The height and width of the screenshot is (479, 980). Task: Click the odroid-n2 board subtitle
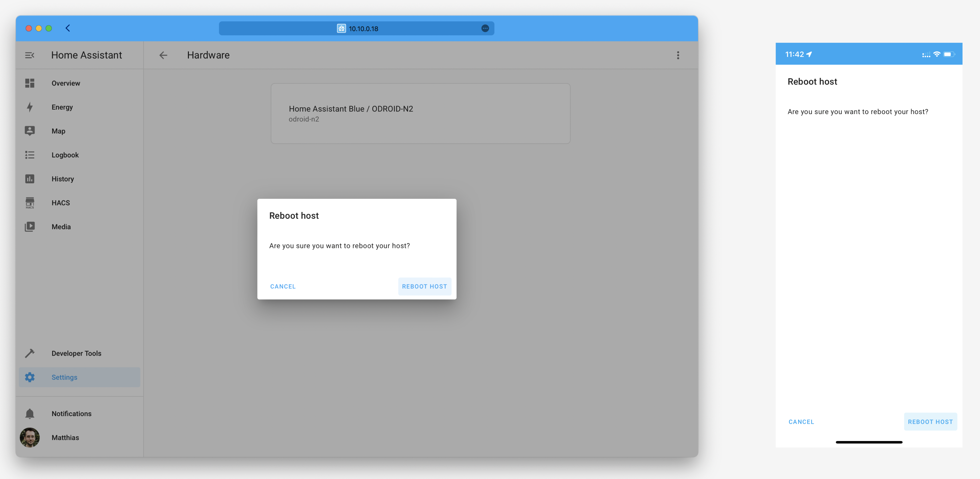(303, 119)
